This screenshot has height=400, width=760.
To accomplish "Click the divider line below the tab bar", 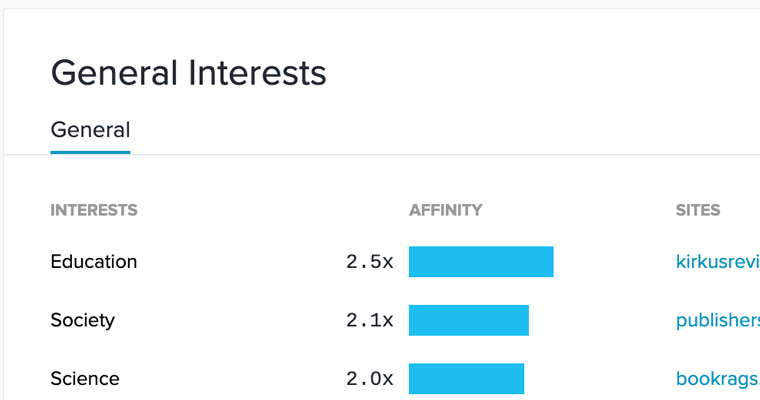I will pos(400,155).
